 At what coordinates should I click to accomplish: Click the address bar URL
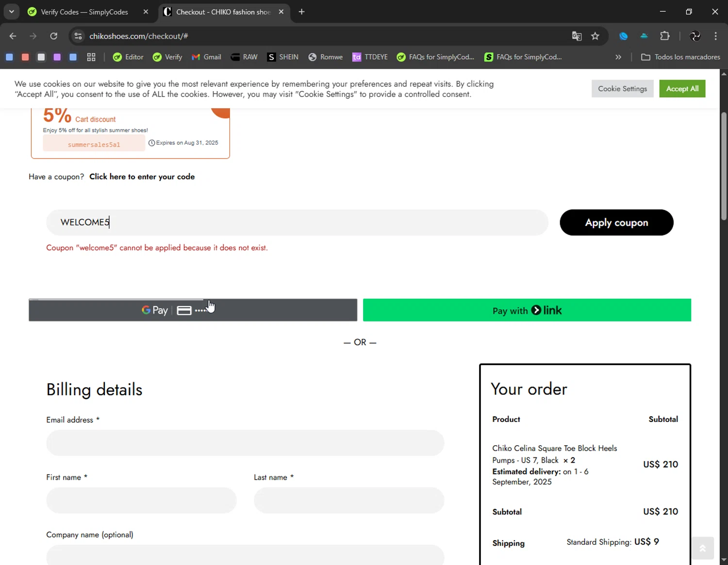click(x=139, y=36)
